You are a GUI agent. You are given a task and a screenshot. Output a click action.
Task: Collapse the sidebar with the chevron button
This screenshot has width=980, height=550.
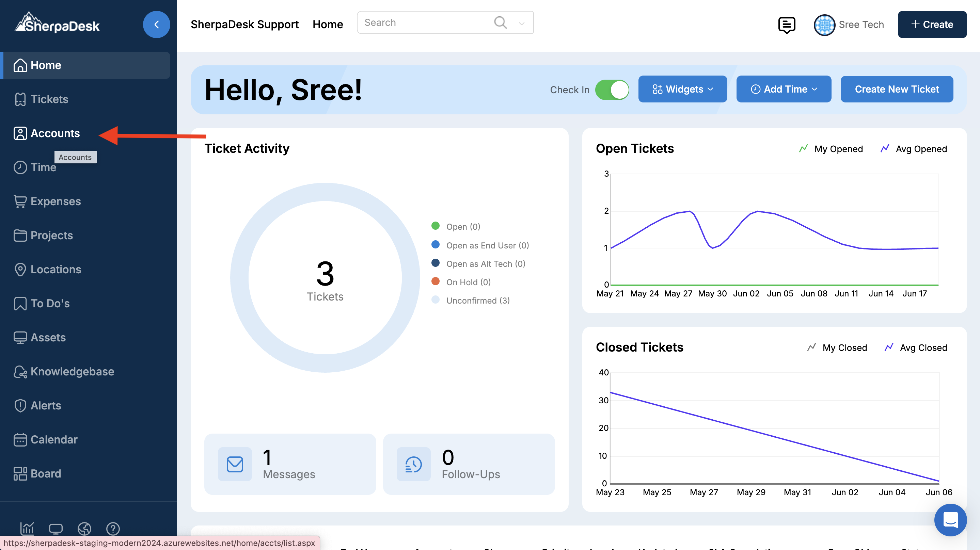(x=156, y=25)
